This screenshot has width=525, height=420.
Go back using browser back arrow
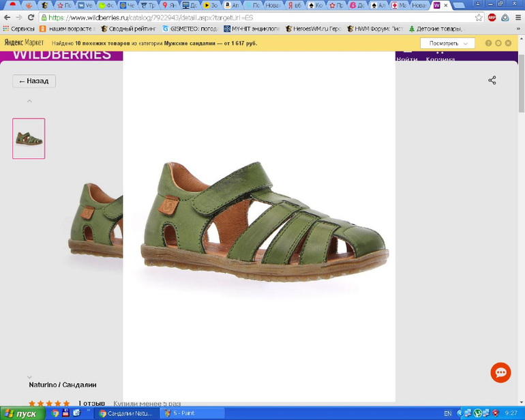click(x=7, y=18)
